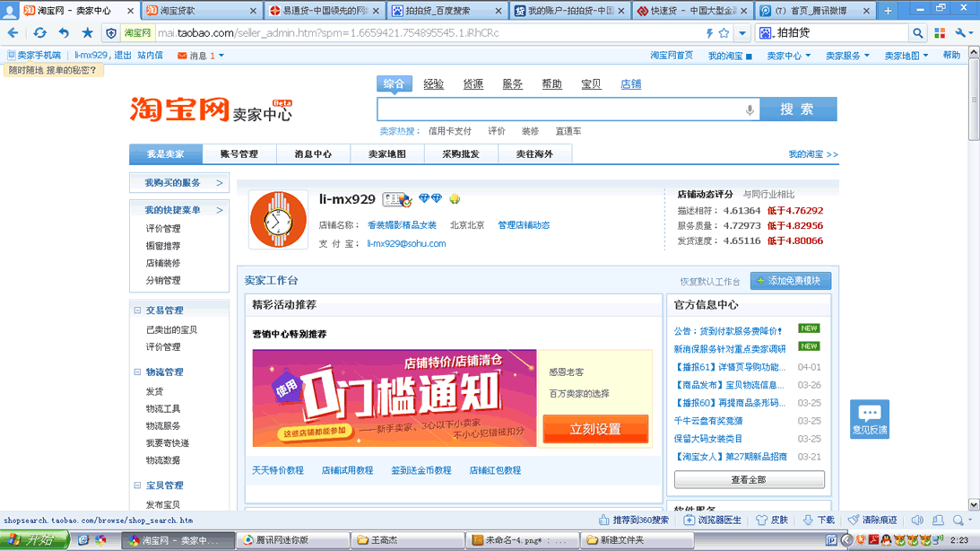Click the 添加免费模块 button
The image size is (980, 551).
click(x=790, y=281)
